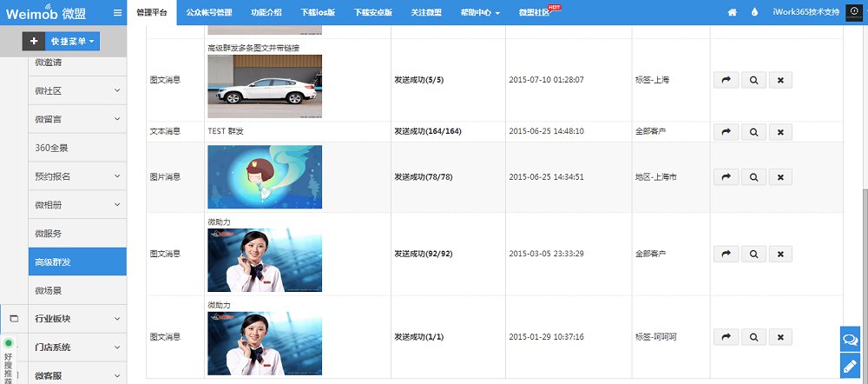
Task: Delete the 地区-上海市 image message
Action: [x=780, y=177]
